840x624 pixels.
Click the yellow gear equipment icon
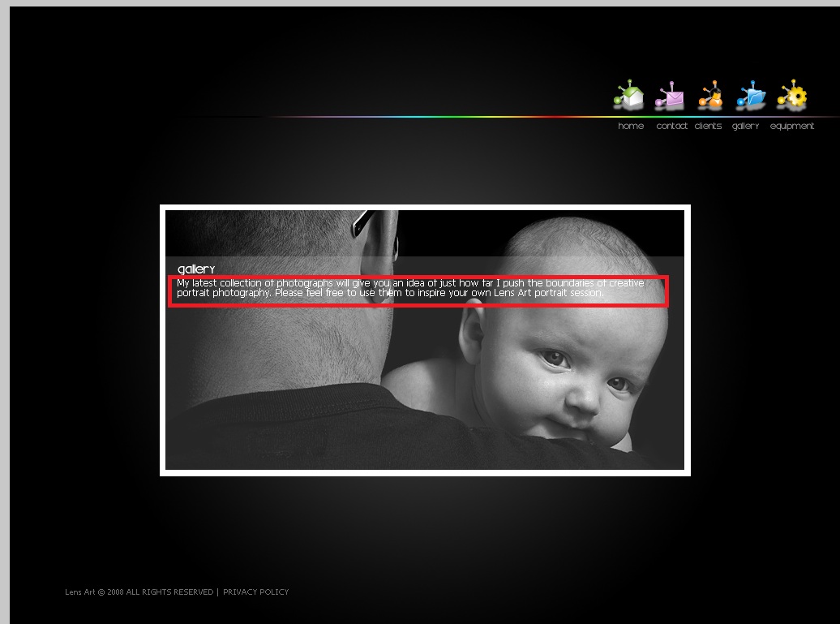tap(792, 95)
